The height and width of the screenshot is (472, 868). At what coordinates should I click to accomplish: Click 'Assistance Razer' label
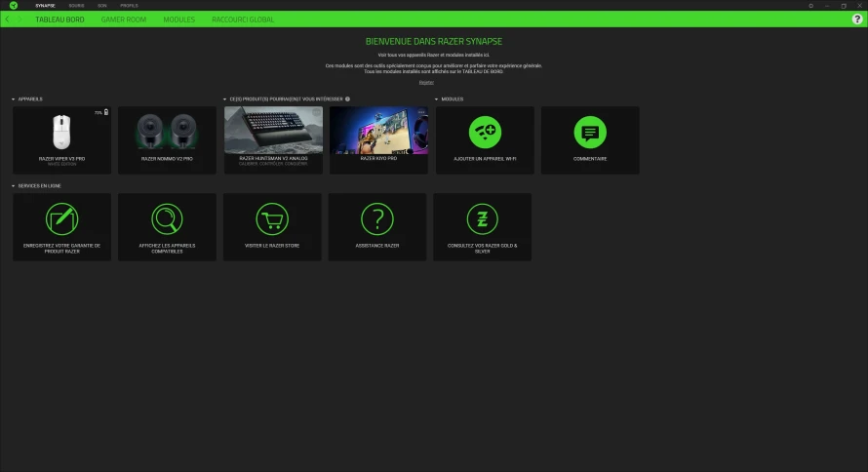pyautogui.click(x=377, y=246)
